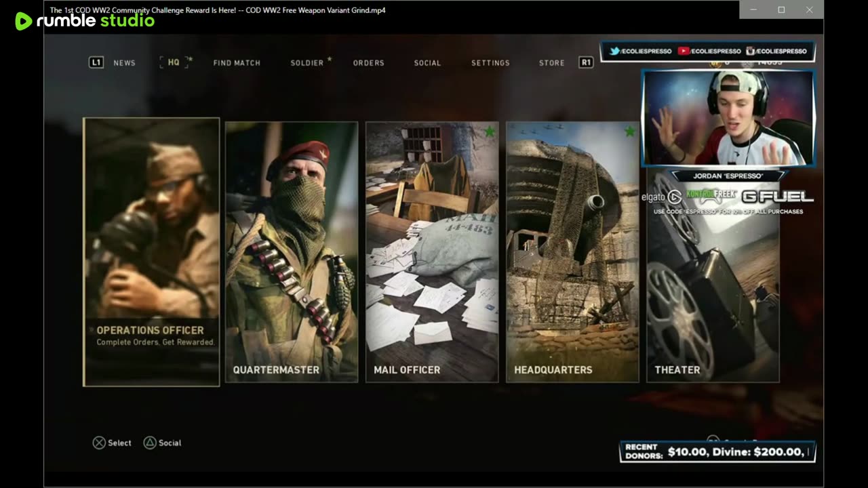The image size is (868, 488).
Task: Open the SOLDIER tab
Action: 307,63
